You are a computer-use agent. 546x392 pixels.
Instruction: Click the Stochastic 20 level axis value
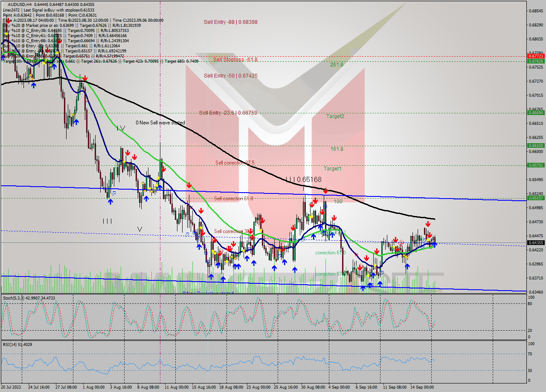(530, 330)
